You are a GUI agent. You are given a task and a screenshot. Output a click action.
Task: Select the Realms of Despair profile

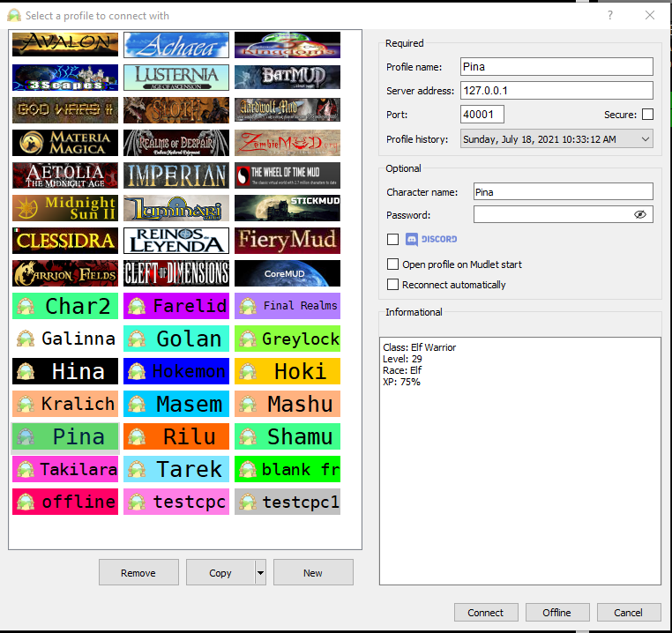(176, 143)
